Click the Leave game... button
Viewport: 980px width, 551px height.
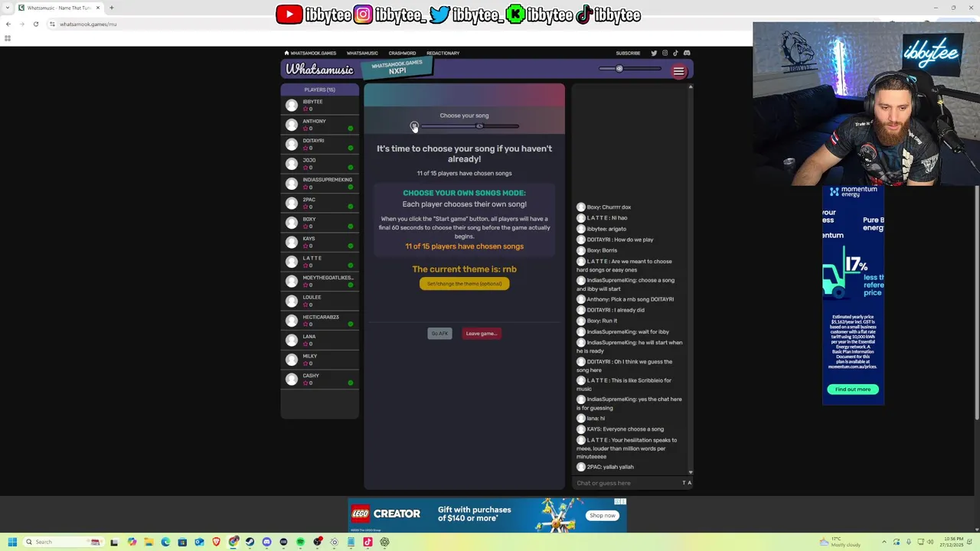(482, 333)
